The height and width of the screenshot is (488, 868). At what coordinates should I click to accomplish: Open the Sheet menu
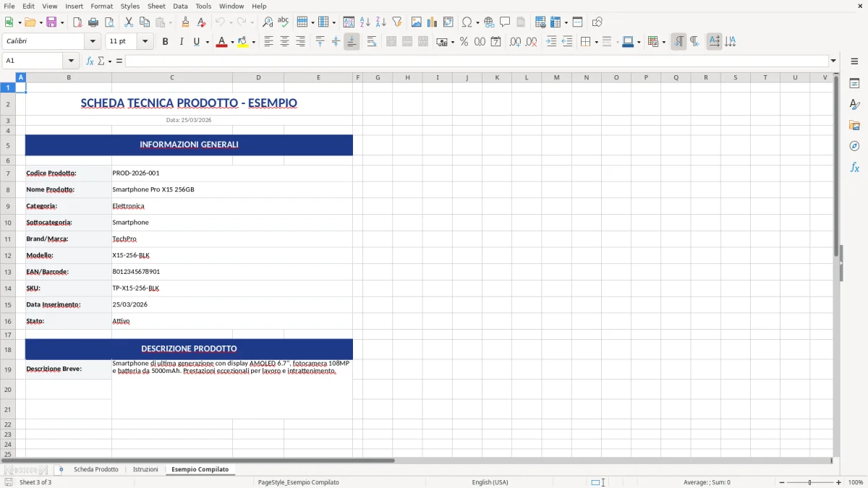coord(156,6)
